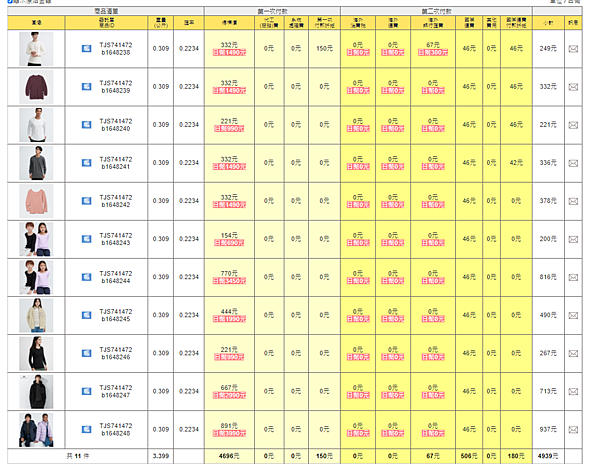Open the two-kids thumbnail in row b1648244
Screen dimensions: 600x465
coord(36,277)
